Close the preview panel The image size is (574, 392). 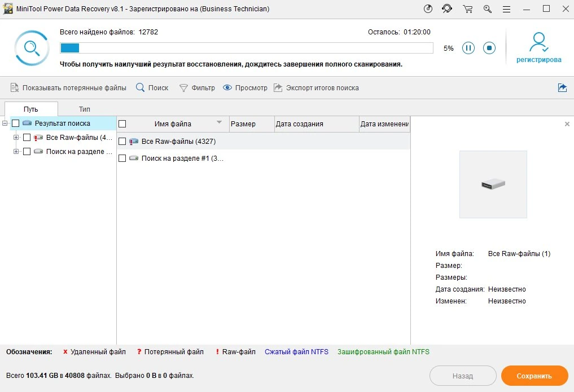tap(567, 124)
